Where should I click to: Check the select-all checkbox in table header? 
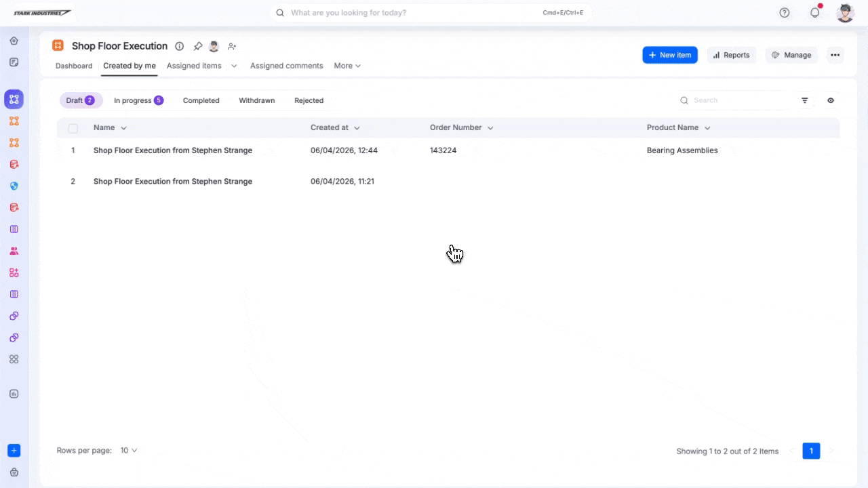73,128
